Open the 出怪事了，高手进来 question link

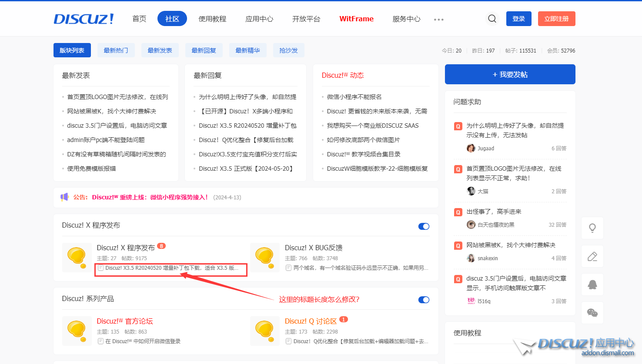click(x=494, y=212)
